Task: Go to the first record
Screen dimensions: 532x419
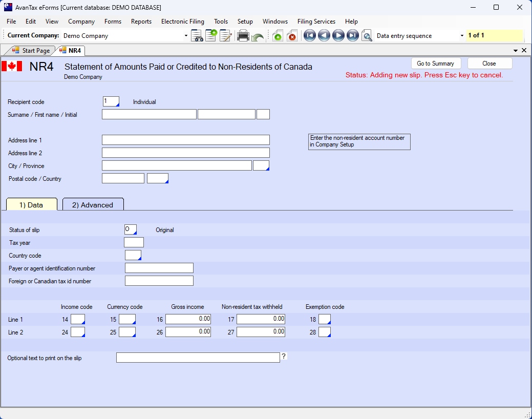Action: [309, 36]
